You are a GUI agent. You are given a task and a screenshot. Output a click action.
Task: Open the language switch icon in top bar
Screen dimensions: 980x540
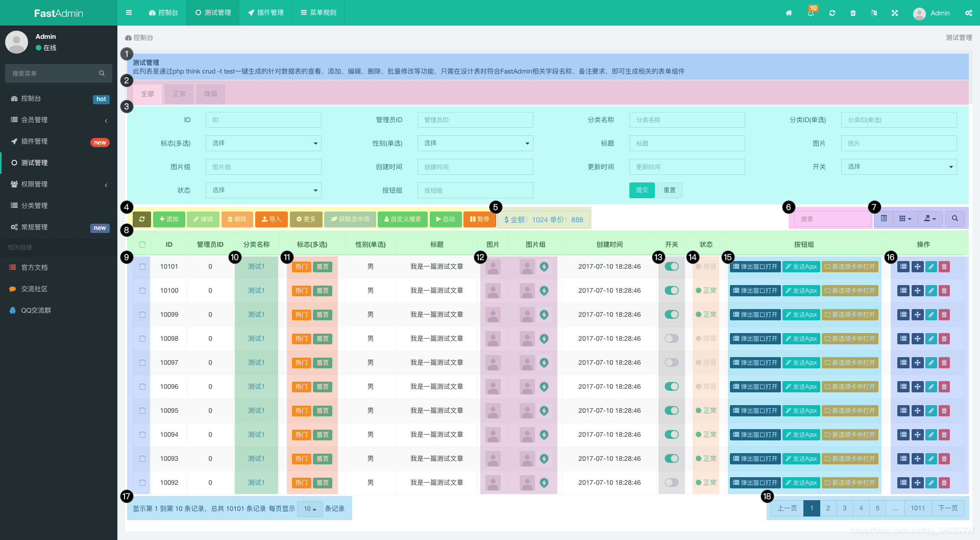pos(874,13)
